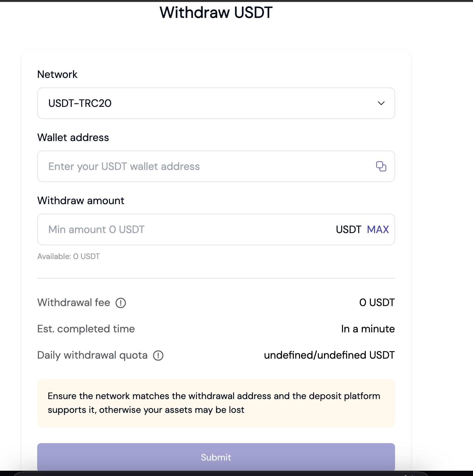Viewport: 473px width, 476px height.
Task: Click the Withdraw USDT page heading
Action: 216,13
